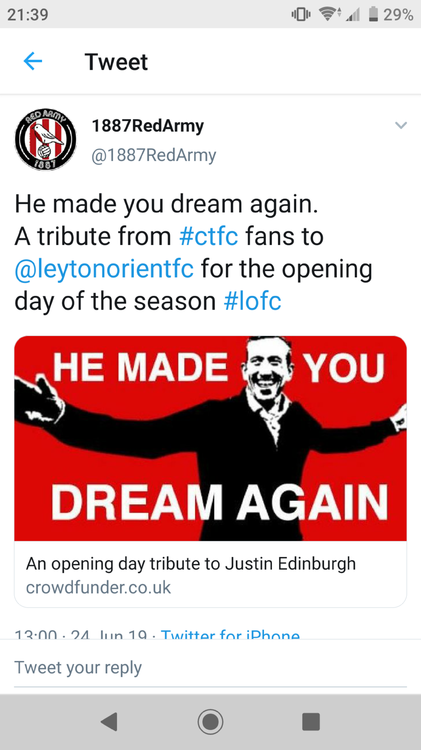421x750 pixels.
Task: Open the Justin Edinburgh tribute card title
Action: pos(191,563)
